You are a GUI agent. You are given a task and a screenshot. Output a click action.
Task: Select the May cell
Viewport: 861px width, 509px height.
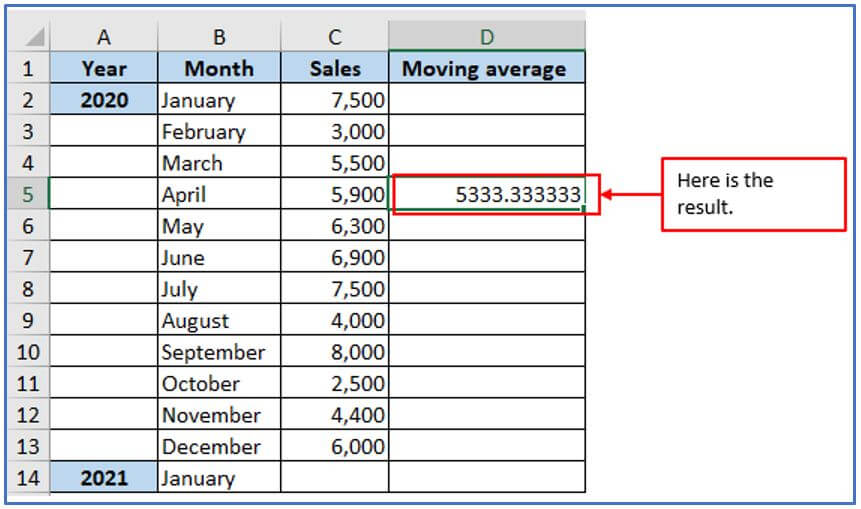coord(219,225)
